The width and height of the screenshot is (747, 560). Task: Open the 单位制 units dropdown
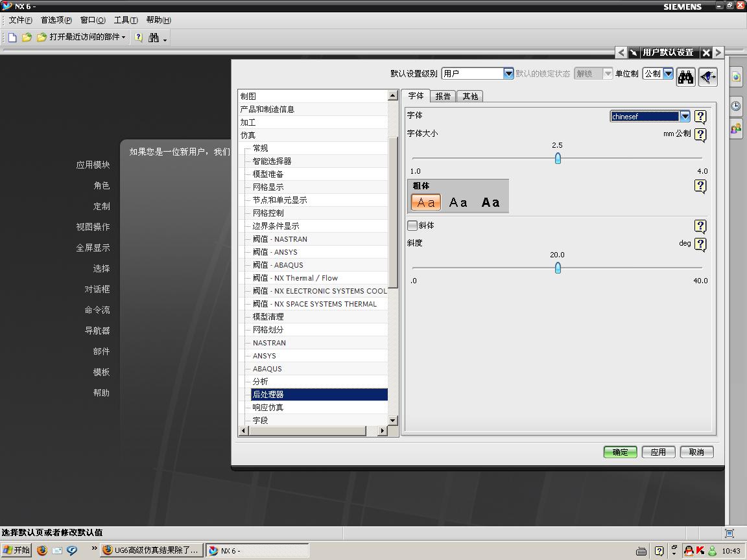click(668, 73)
